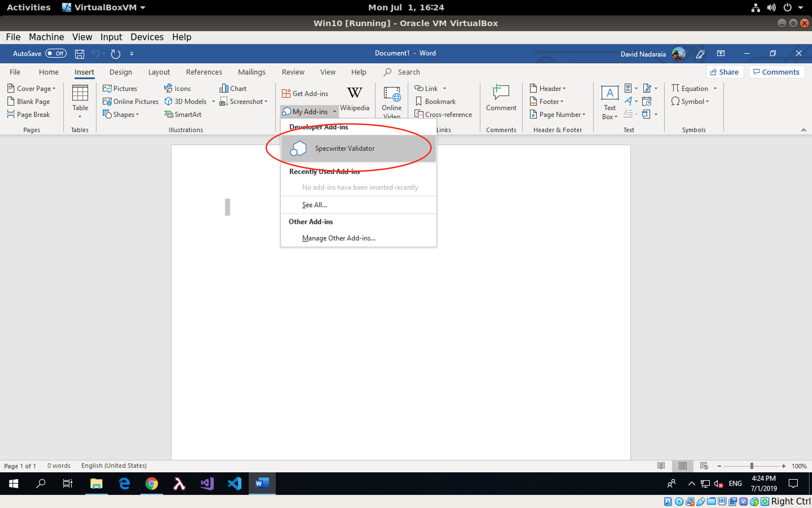Insert a Table from the ribbon
This screenshot has width=812, height=508.
point(80,101)
